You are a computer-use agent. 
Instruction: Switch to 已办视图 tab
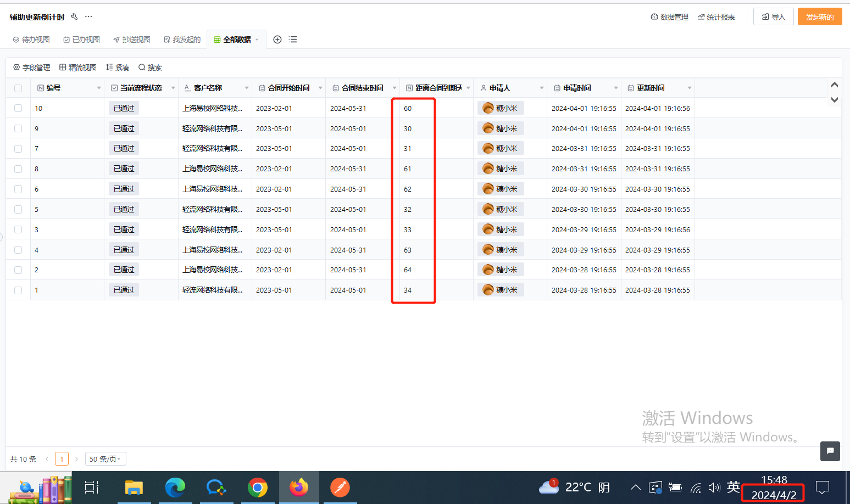(x=81, y=40)
